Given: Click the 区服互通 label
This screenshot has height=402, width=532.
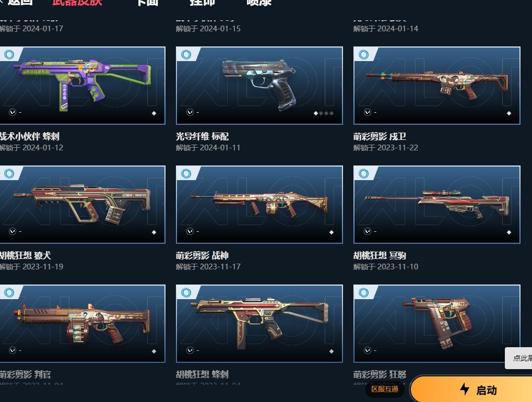Looking at the screenshot, I should (385, 389).
